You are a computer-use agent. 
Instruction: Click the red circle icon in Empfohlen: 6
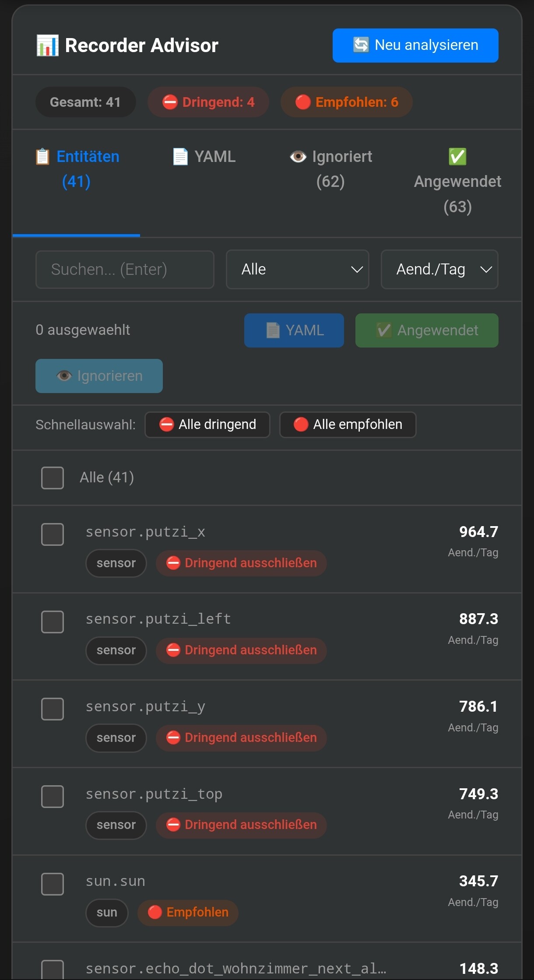303,102
